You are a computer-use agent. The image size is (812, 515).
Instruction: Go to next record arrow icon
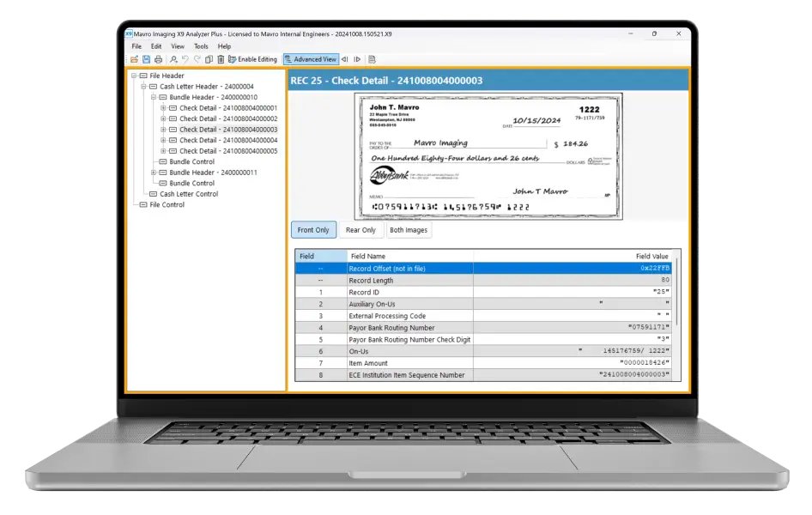357,59
